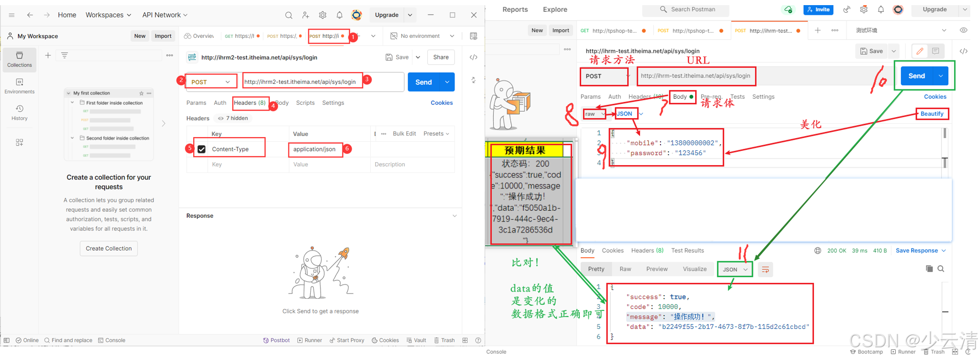
Task: Go back using the left arrow
Action: point(30,15)
